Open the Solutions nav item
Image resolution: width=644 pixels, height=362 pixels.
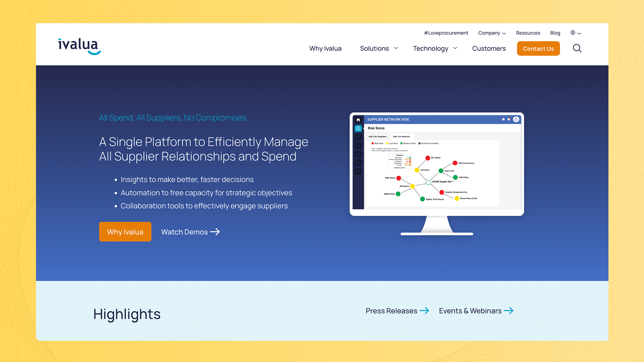coord(374,48)
